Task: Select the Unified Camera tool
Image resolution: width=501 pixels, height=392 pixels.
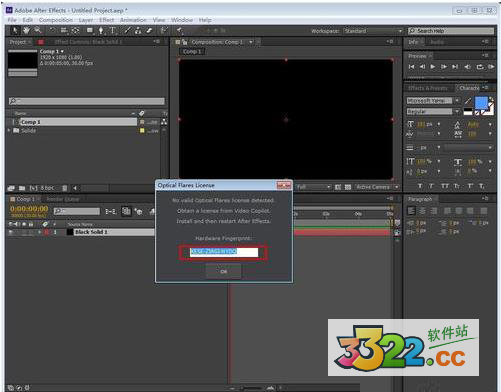Action: pyautogui.click(x=64, y=31)
